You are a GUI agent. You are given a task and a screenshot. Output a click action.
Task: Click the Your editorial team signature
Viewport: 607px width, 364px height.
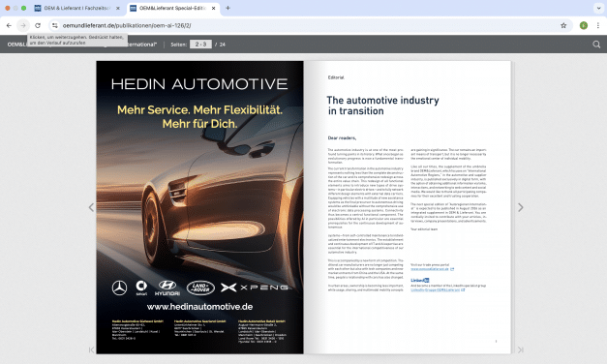pyautogui.click(x=424, y=229)
